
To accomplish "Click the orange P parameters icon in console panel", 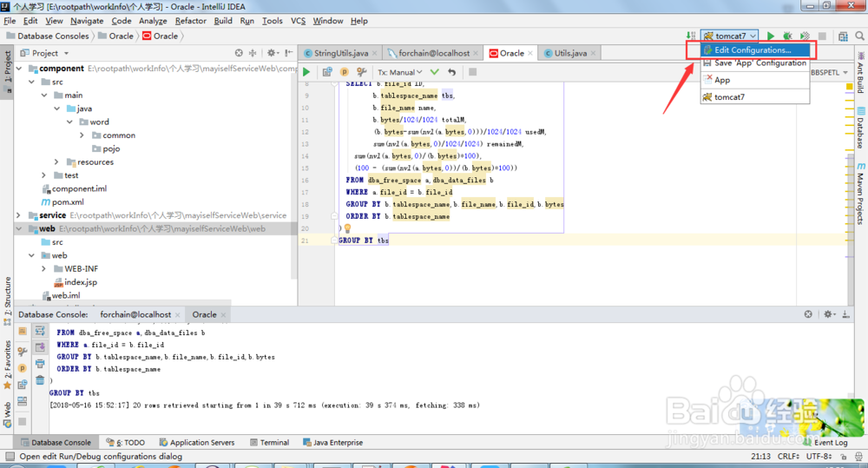I will (23, 368).
